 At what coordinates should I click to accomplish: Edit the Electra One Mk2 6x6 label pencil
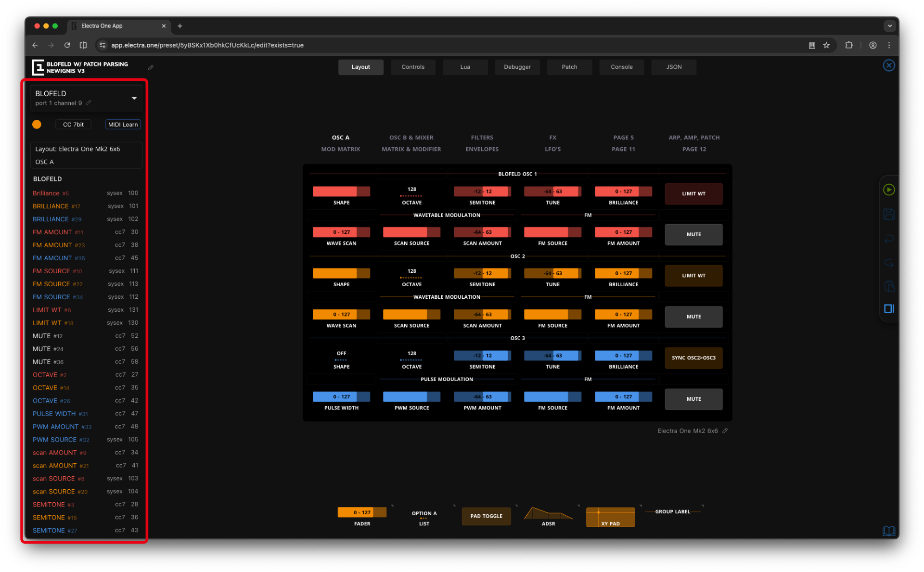(725, 431)
